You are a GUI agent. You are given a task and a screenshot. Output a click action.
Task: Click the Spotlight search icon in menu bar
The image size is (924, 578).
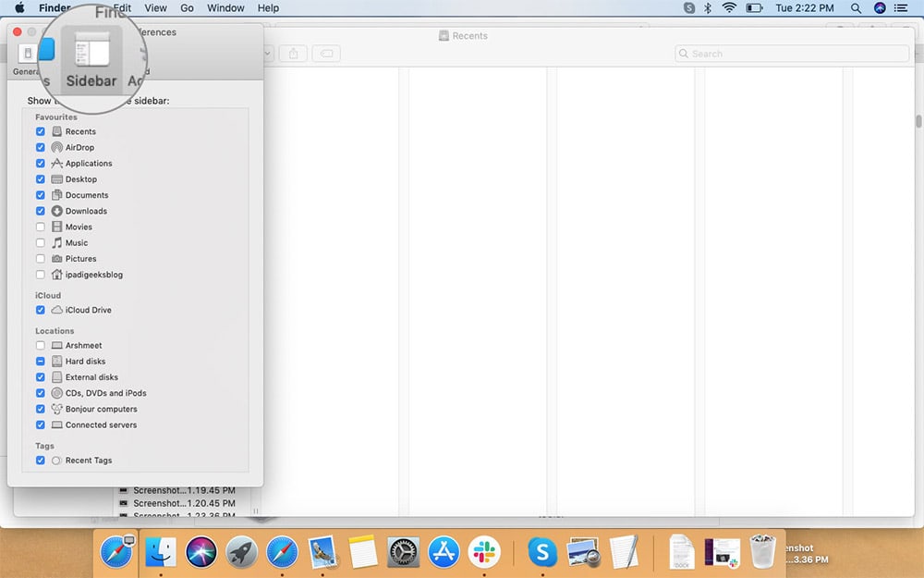pyautogui.click(x=856, y=7)
